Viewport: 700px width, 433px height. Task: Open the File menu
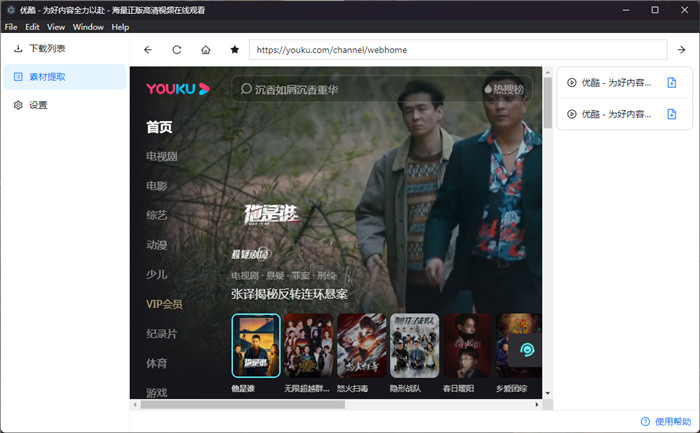click(x=11, y=27)
